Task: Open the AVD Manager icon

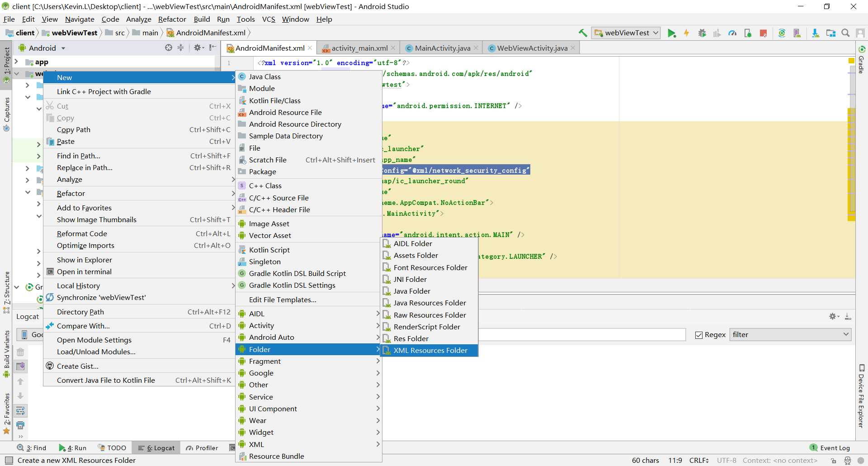Action: tap(797, 33)
